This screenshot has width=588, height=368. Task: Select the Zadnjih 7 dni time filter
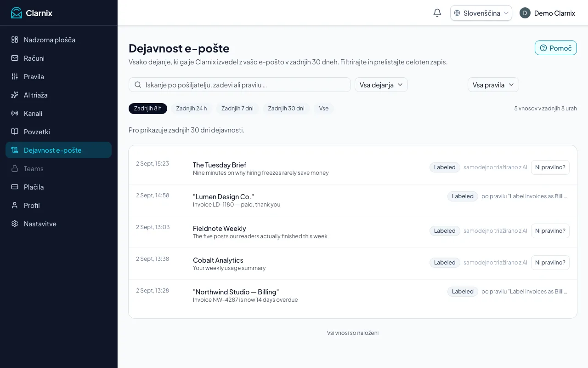(x=237, y=109)
